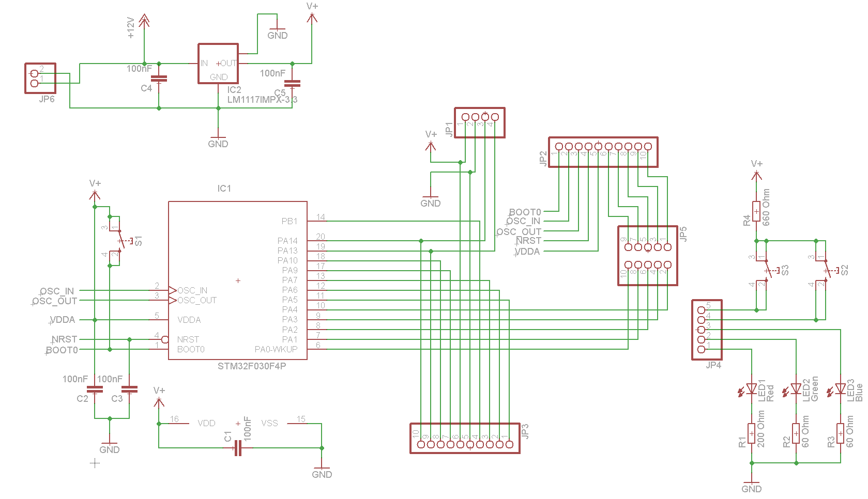The height and width of the screenshot is (499, 868).
Task: Select resistor R4 symbol
Action: pyautogui.click(x=756, y=211)
